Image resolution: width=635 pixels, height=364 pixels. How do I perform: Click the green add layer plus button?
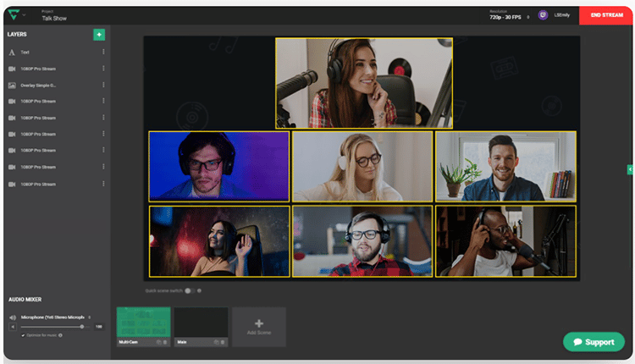[x=99, y=35]
